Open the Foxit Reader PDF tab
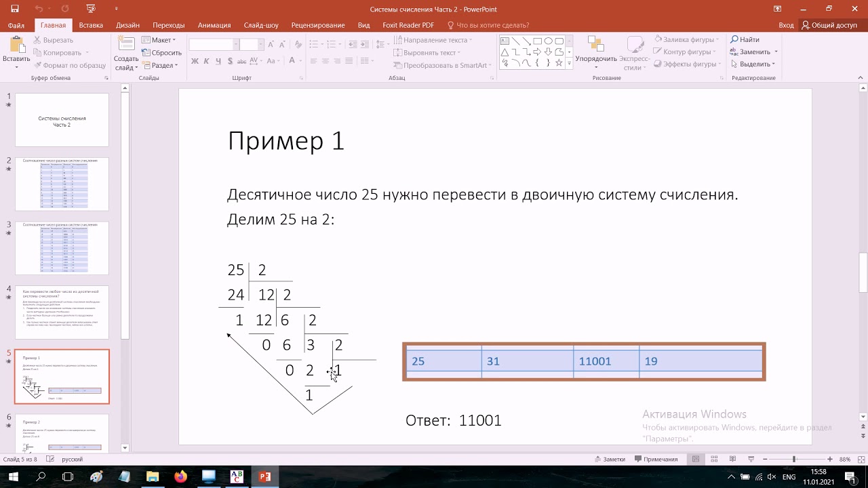868x488 pixels. [x=408, y=25]
